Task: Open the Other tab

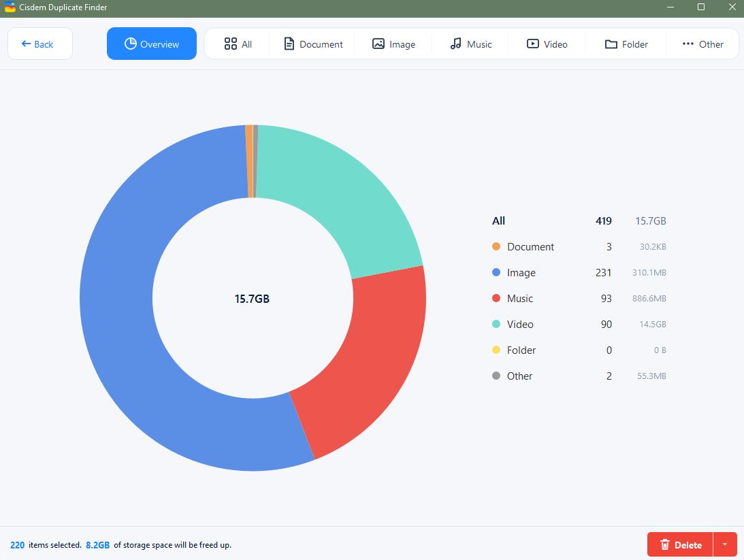Action: 702,44
